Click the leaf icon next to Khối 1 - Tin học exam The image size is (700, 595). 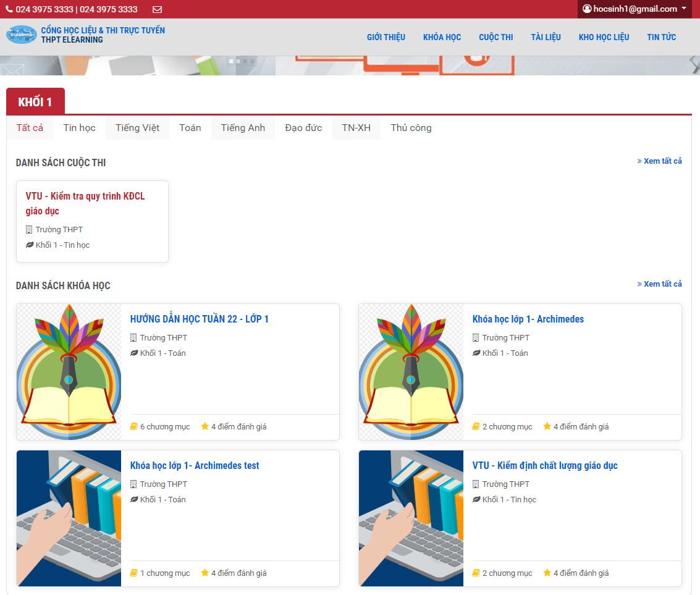29,245
